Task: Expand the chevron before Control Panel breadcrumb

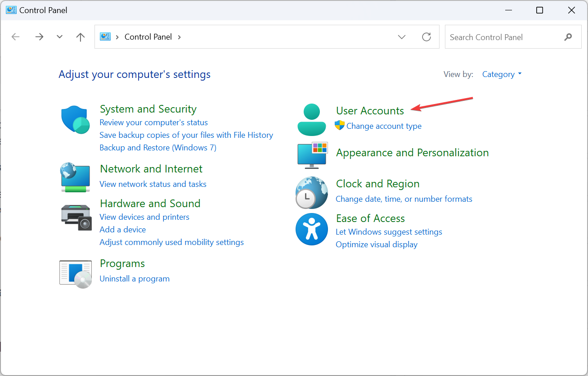Action: (x=117, y=37)
